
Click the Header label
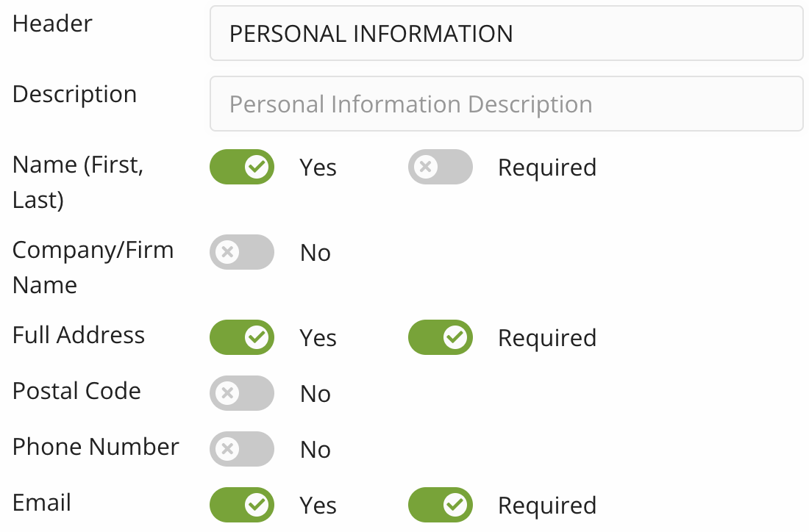tap(52, 24)
